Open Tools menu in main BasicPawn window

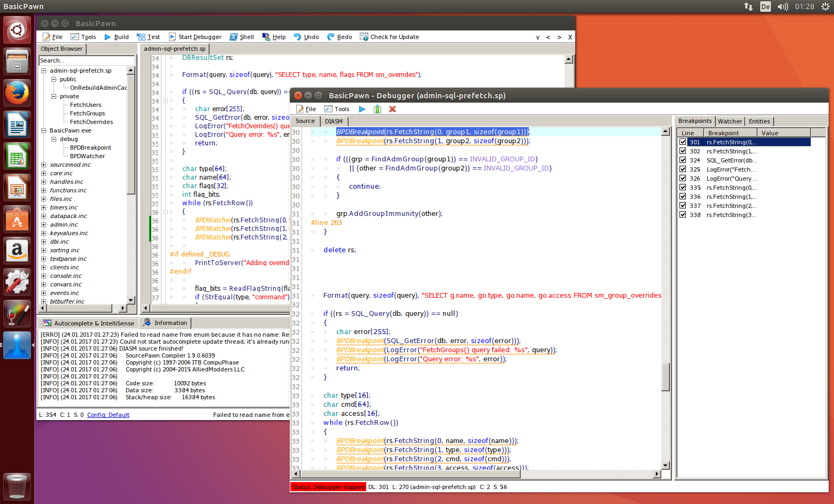coord(83,37)
